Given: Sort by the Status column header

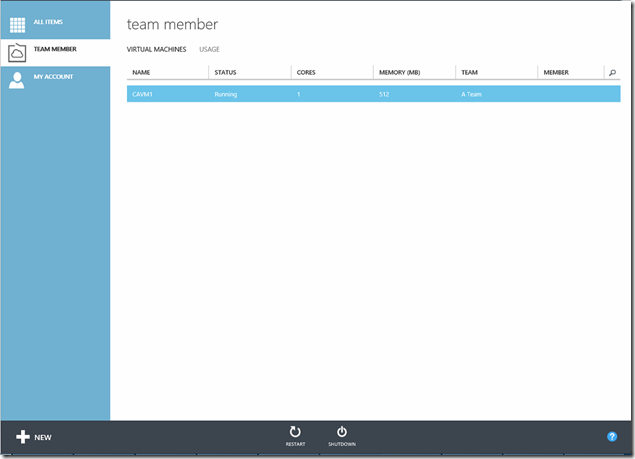Looking at the screenshot, I should click(226, 72).
